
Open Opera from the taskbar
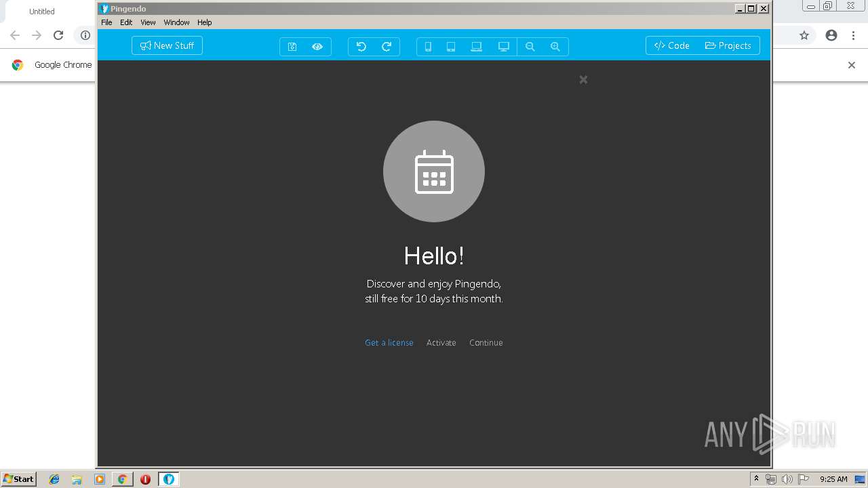point(145,479)
